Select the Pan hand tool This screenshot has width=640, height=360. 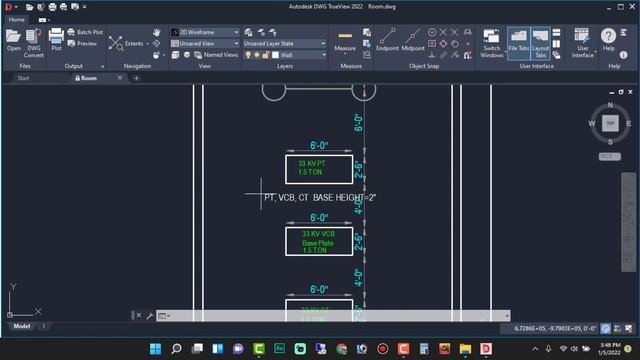(x=156, y=32)
